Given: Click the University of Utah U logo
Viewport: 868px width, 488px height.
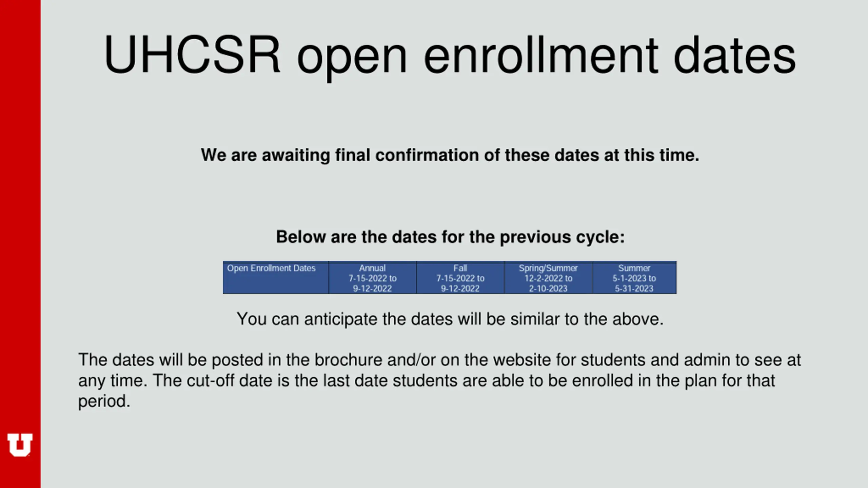Looking at the screenshot, I should click(20, 445).
